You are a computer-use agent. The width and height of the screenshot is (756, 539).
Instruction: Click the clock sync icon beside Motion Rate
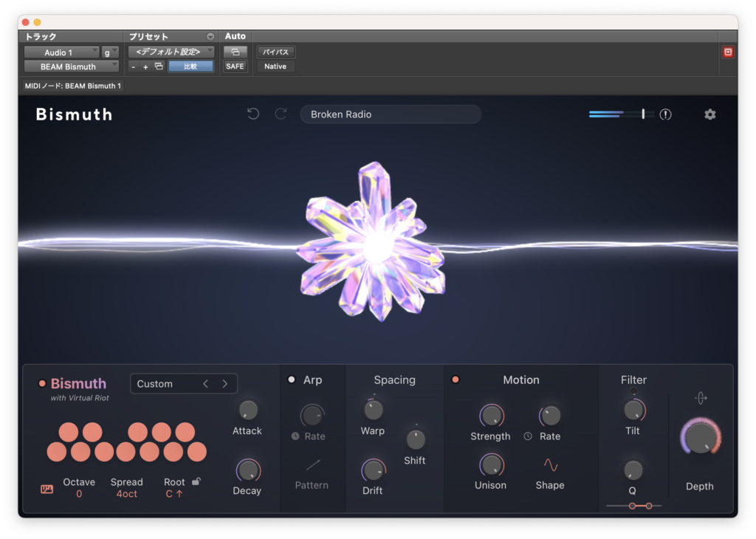point(528,436)
